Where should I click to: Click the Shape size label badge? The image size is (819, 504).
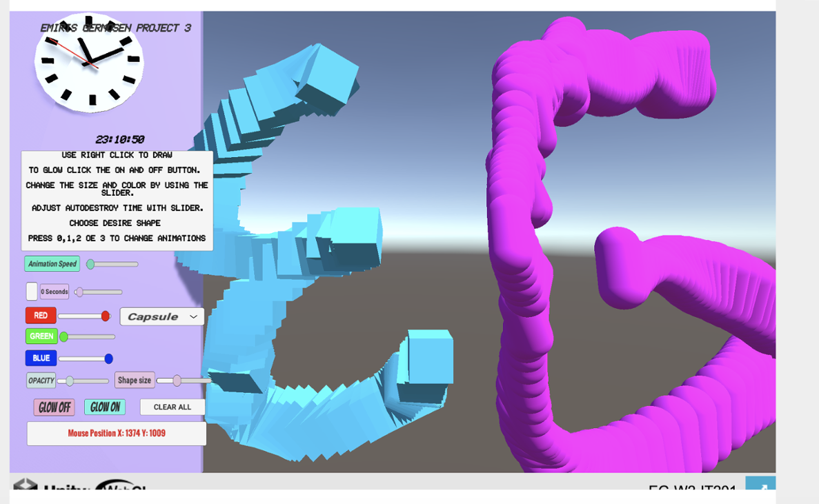coord(135,380)
